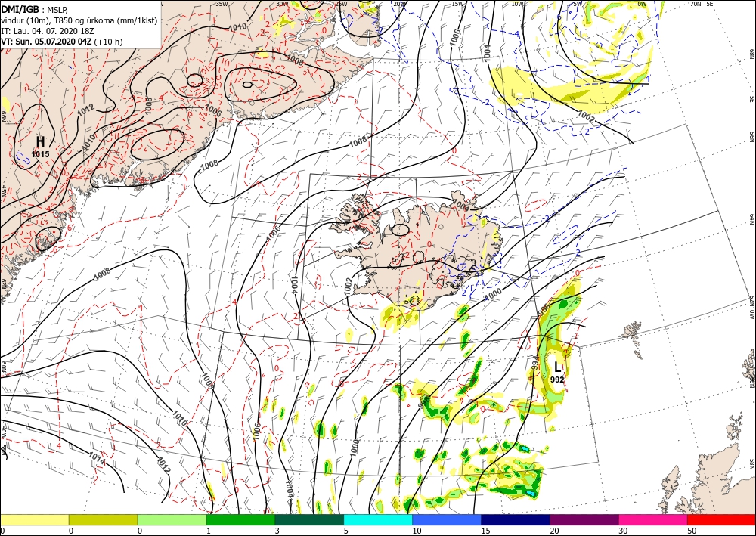
Task: Choose the navy swatch above value 15
Action: coord(516,519)
